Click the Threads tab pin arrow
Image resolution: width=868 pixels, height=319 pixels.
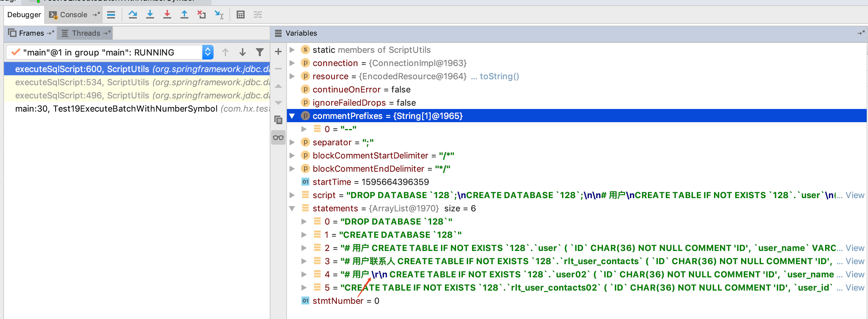107,33
